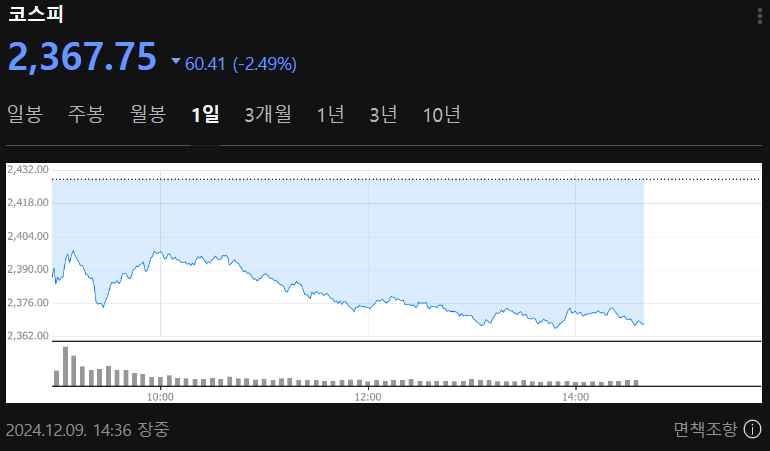Click the 10:00 time axis label
The height and width of the screenshot is (451, 770).
[x=160, y=397]
